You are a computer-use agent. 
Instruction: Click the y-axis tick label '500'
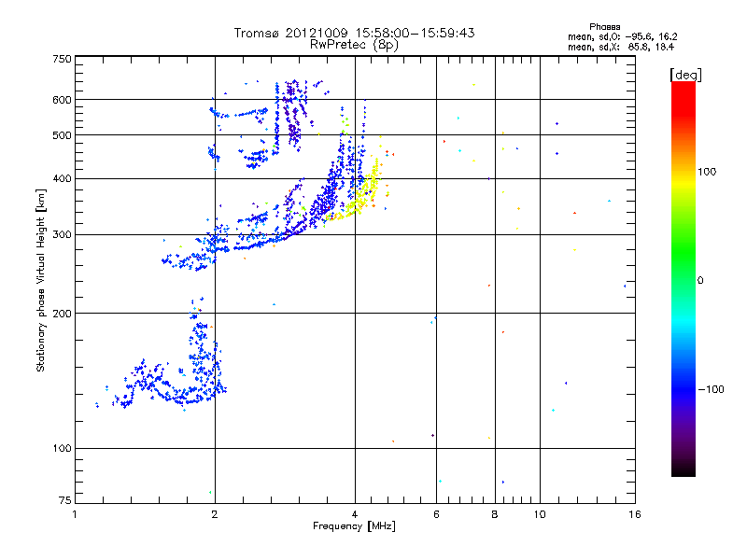click(x=62, y=135)
